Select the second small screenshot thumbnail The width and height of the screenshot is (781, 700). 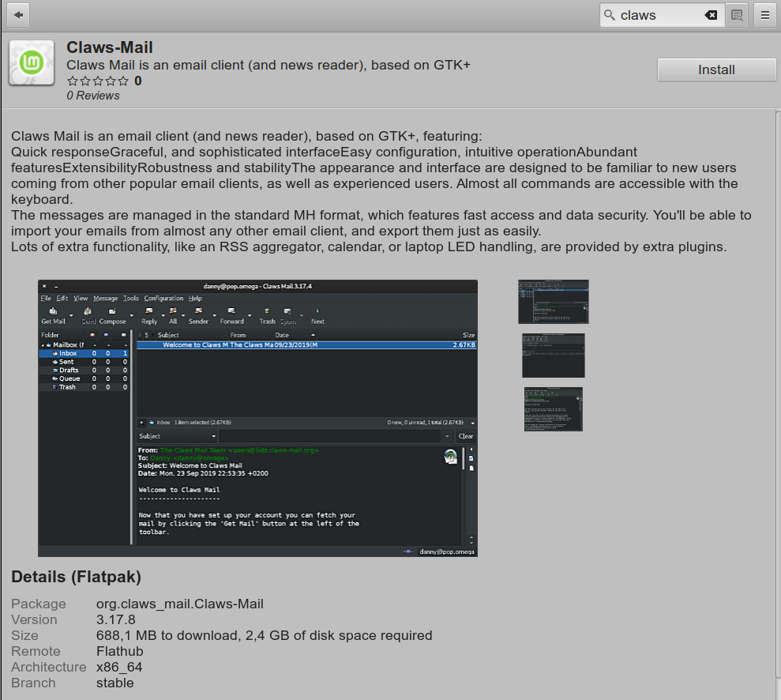pyautogui.click(x=554, y=356)
